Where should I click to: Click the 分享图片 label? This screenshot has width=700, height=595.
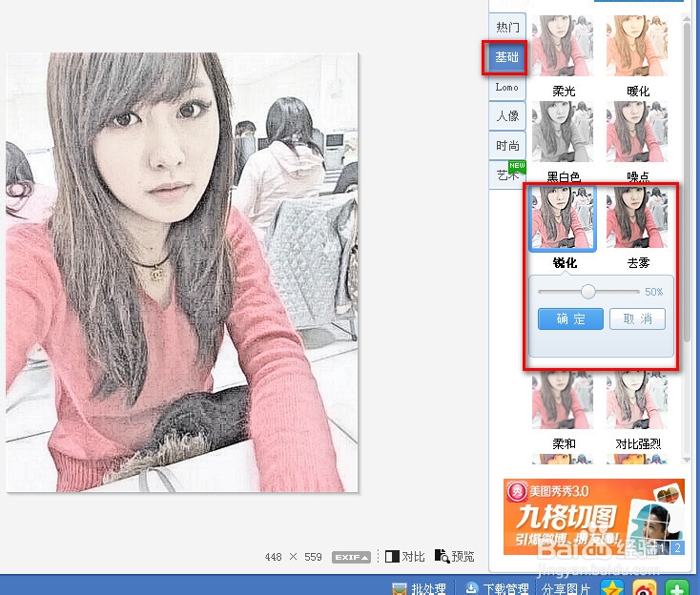(566, 588)
